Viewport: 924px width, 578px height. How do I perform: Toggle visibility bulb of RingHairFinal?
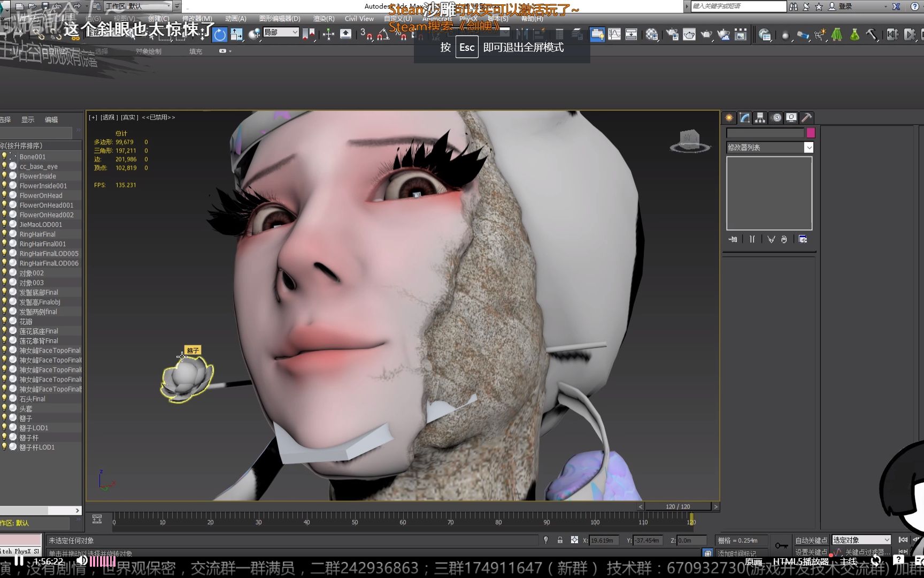coord(4,234)
